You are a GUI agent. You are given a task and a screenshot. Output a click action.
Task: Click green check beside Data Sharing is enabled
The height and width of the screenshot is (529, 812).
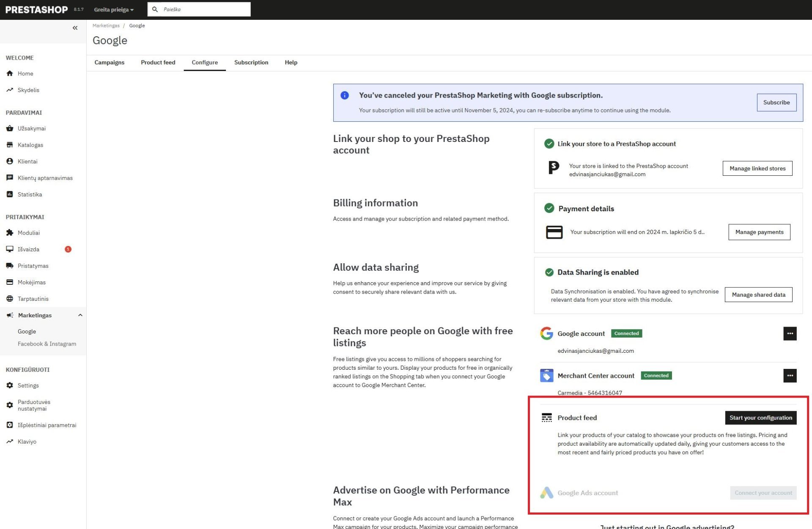point(549,273)
